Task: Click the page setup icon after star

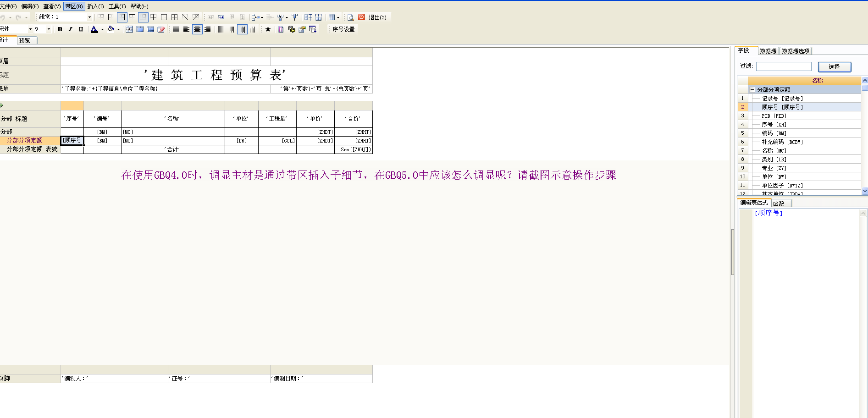Action: 281,29
